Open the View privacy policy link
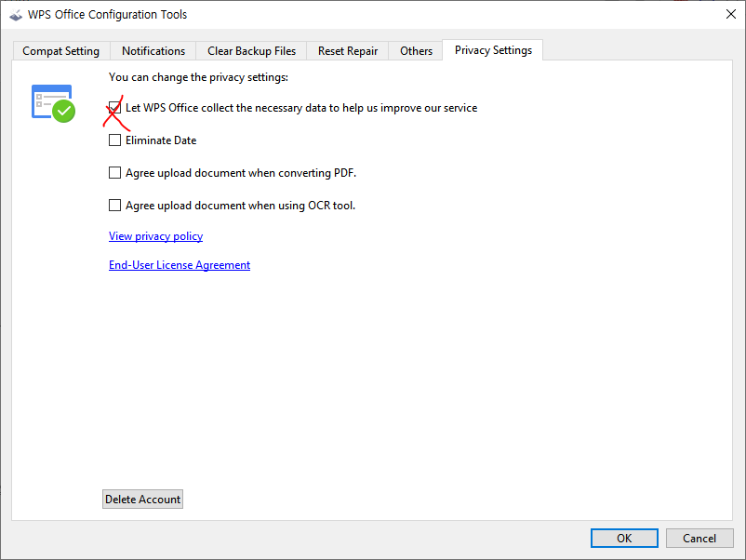This screenshot has height=560, width=746. [155, 236]
